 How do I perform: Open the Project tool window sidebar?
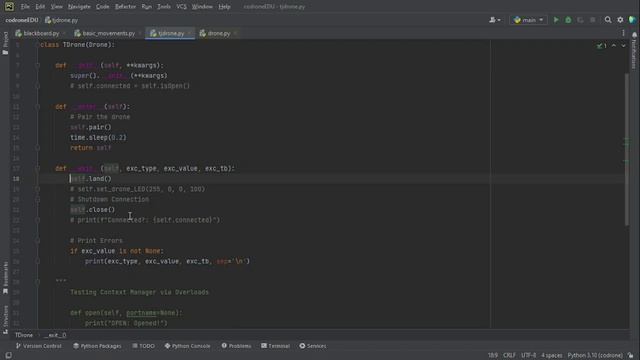(5, 43)
